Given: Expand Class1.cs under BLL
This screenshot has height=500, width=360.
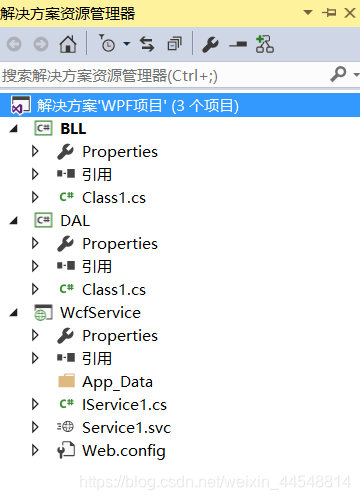Looking at the screenshot, I should [x=35, y=197].
